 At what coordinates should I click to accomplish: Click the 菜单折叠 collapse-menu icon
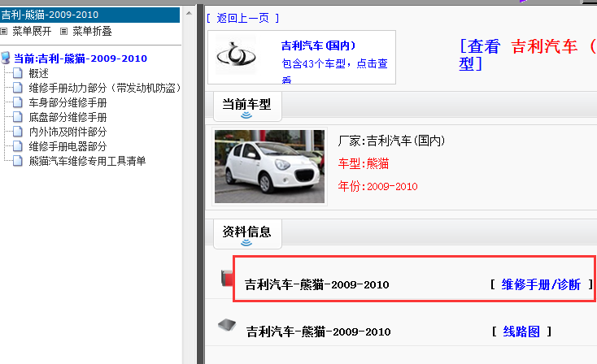pyautogui.click(x=64, y=31)
